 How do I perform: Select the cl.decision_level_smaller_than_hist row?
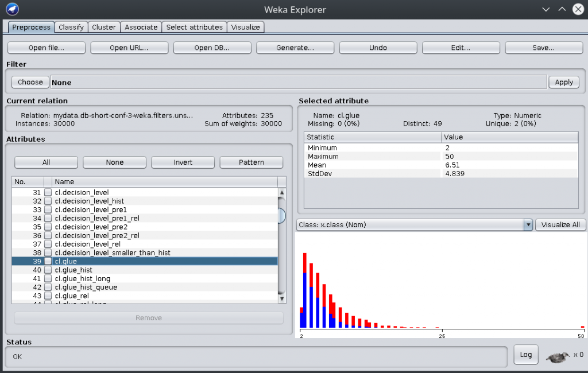pyautogui.click(x=145, y=252)
